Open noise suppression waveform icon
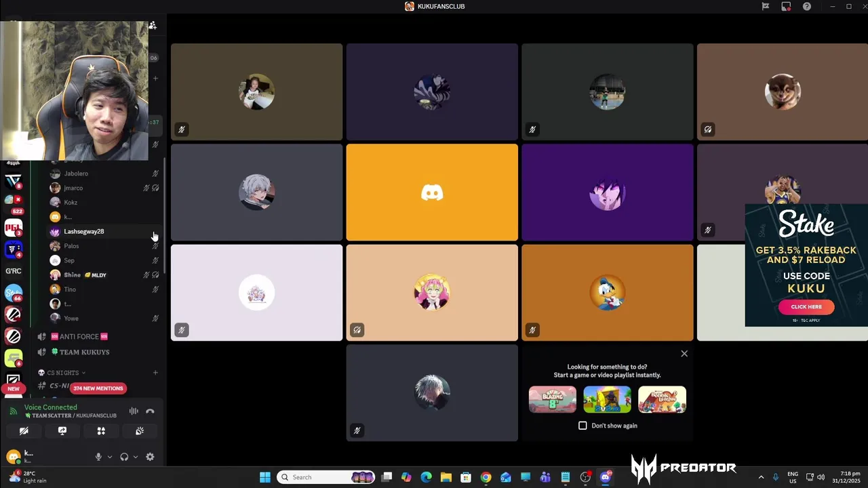The image size is (868, 488). (x=134, y=411)
